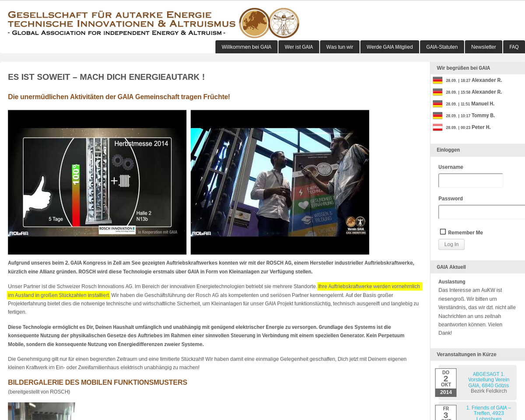Click the Auslastung news title
Screen dimensions: 525x420
click(x=452, y=282)
